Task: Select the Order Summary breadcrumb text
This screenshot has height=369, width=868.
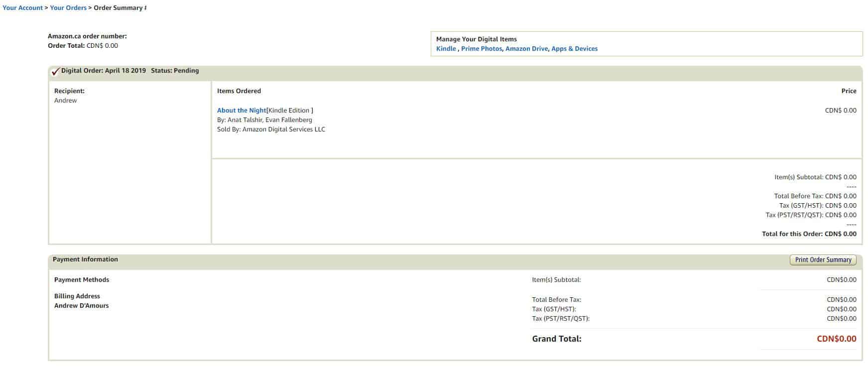Action: [119, 8]
